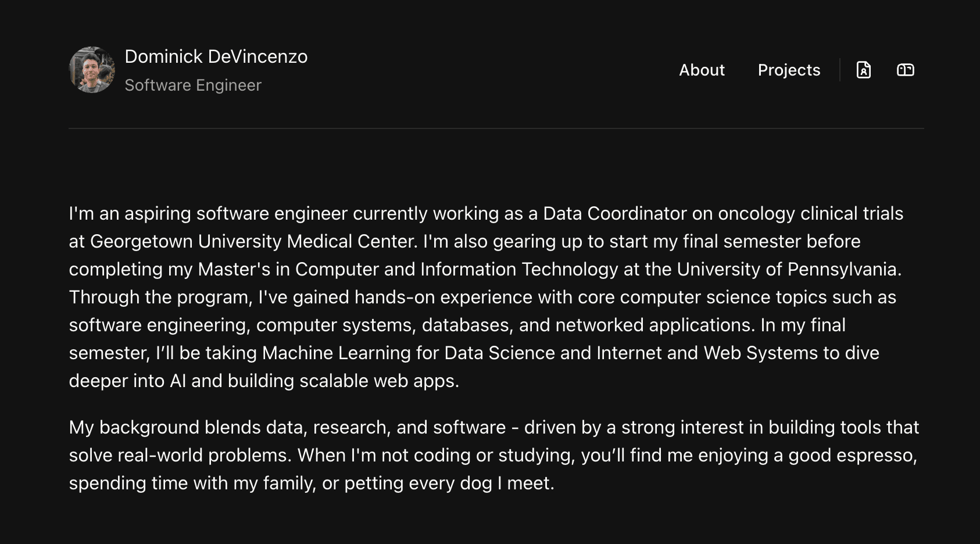Select the Projects menu entry
The height and width of the screenshot is (544, 980).
(789, 70)
